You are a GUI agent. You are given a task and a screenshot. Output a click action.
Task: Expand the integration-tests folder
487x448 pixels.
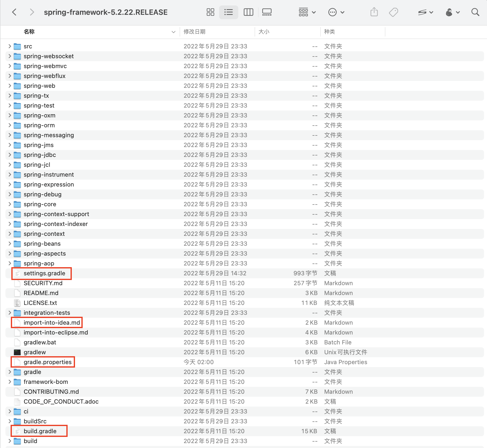(10, 313)
